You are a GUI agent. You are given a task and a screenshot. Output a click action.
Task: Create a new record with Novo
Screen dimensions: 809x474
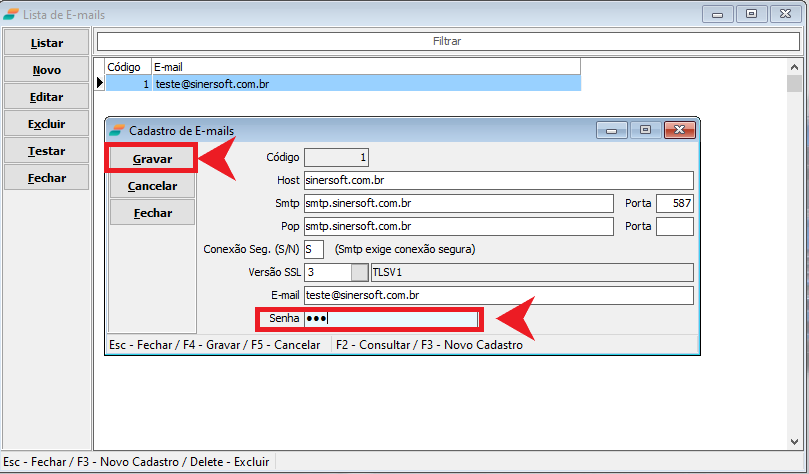click(x=47, y=71)
